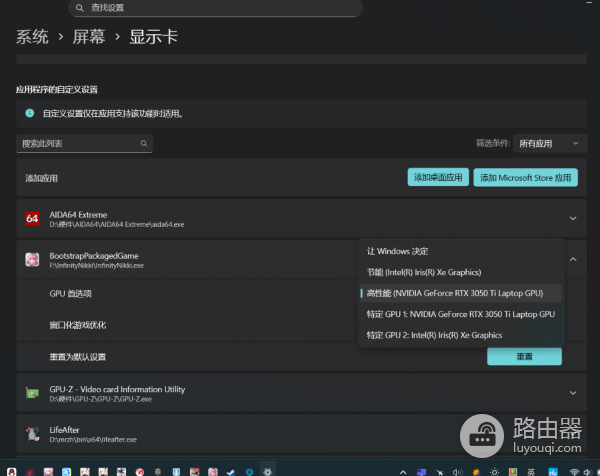This screenshot has height=476, width=600.
Task: Select 特定 GPU 2 Intel Iris Xe option
Action: click(x=461, y=335)
